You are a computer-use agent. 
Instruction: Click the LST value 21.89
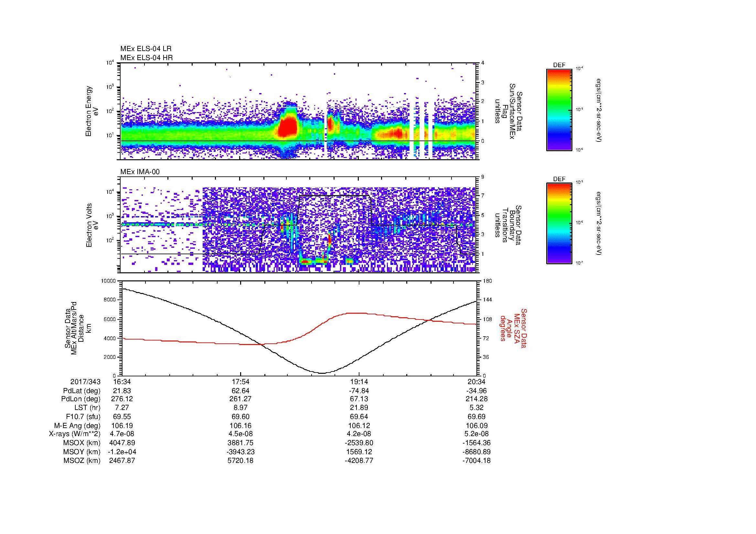(359, 408)
